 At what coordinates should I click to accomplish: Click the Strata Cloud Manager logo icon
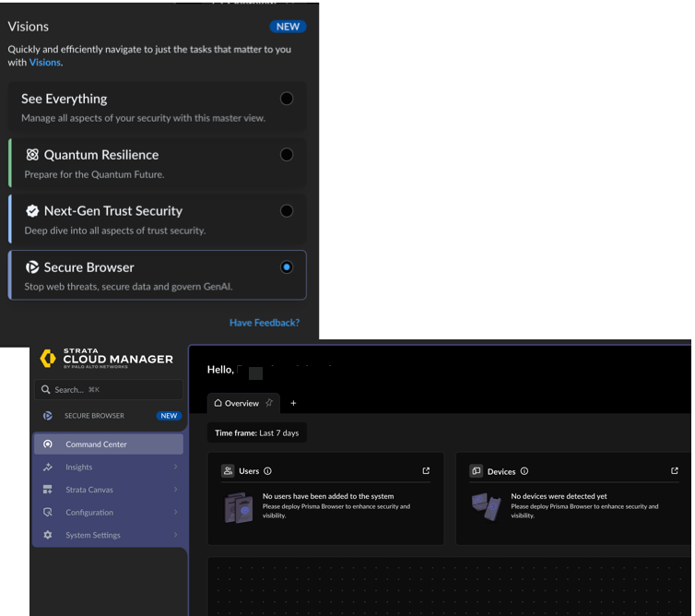pos(48,359)
